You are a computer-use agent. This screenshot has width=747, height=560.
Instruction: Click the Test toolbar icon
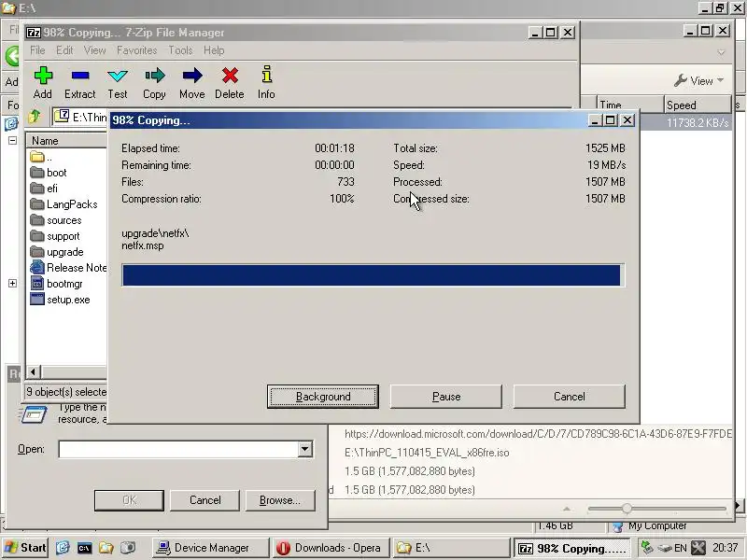pos(118,82)
